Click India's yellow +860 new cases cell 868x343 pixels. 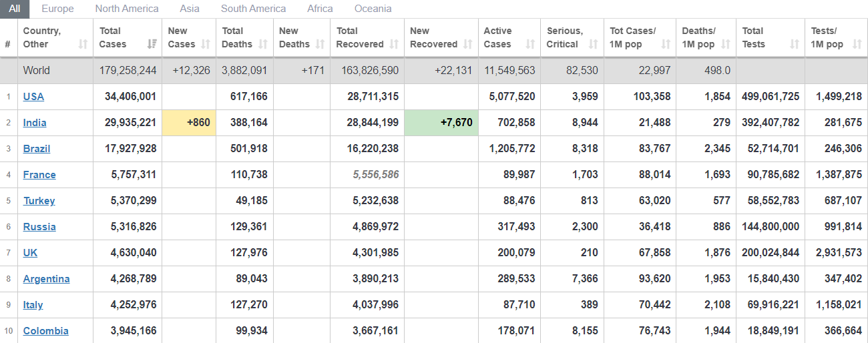click(190, 123)
